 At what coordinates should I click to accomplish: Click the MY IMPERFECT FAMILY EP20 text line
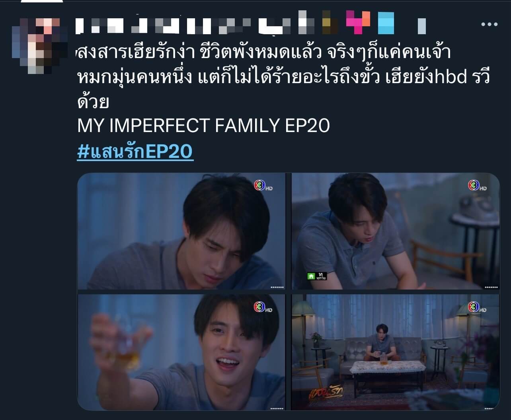(x=203, y=126)
